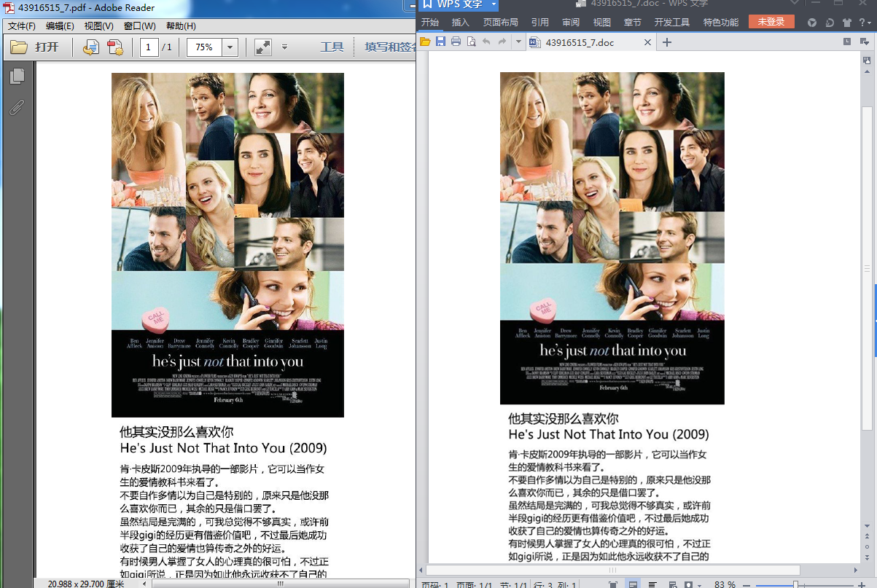
Task: Open the 视图(V) menu in Adobe Reader
Action: point(98,26)
